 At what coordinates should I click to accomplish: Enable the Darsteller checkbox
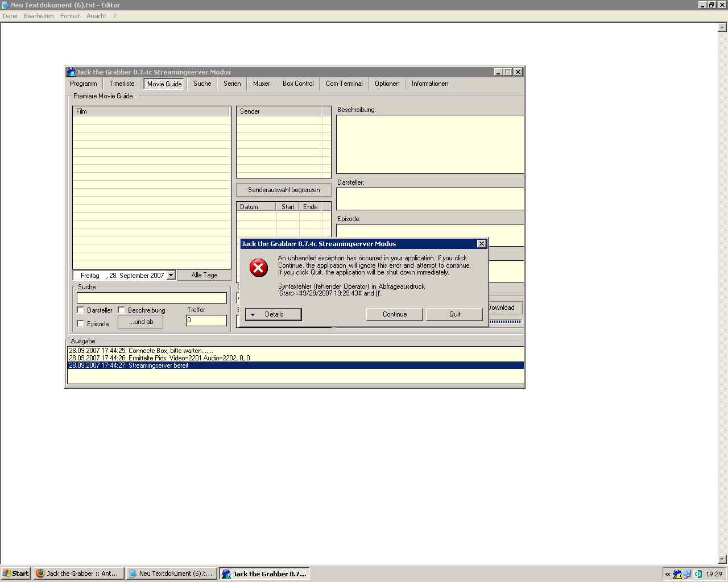(x=80, y=310)
